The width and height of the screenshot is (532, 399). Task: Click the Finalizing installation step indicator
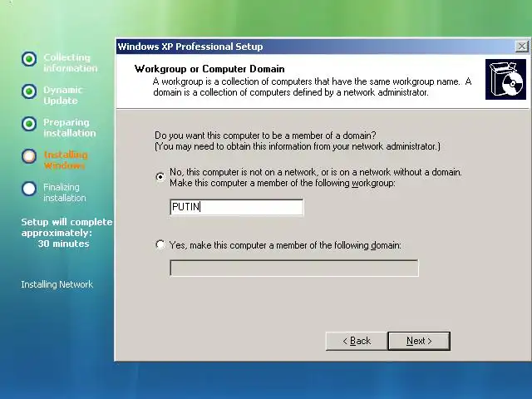29,189
